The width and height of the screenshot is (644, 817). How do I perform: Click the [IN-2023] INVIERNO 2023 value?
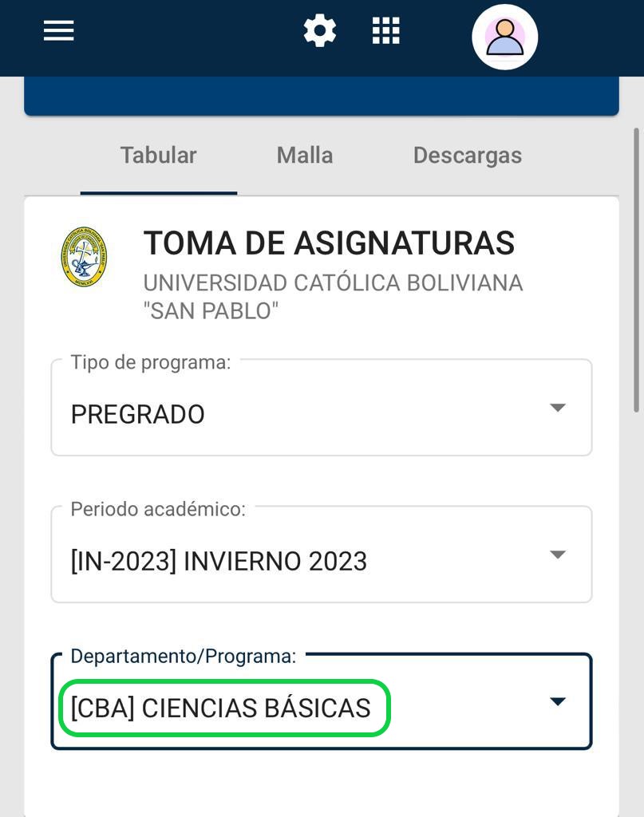(219, 562)
